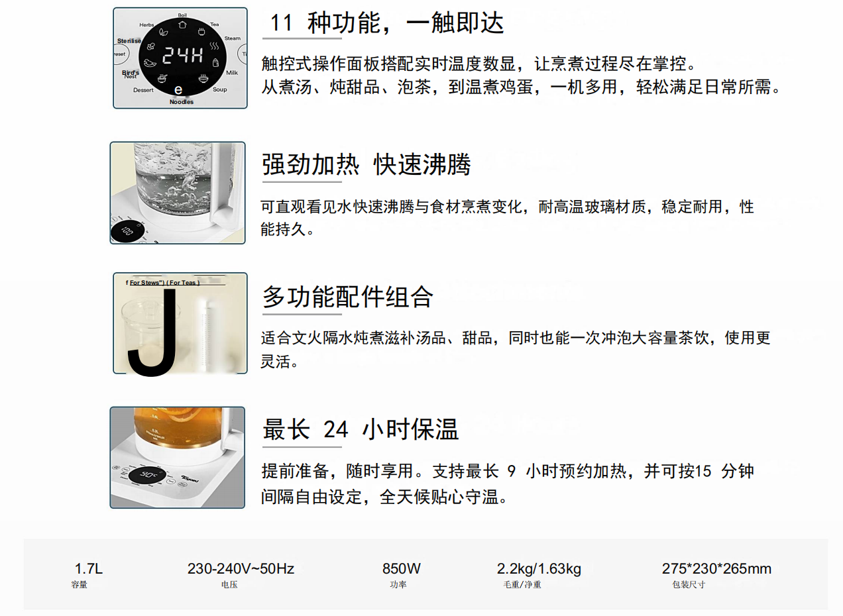Image resolution: width=843 pixels, height=616 pixels.
Task: Open the stew and tea accessories image
Action: 180,323
